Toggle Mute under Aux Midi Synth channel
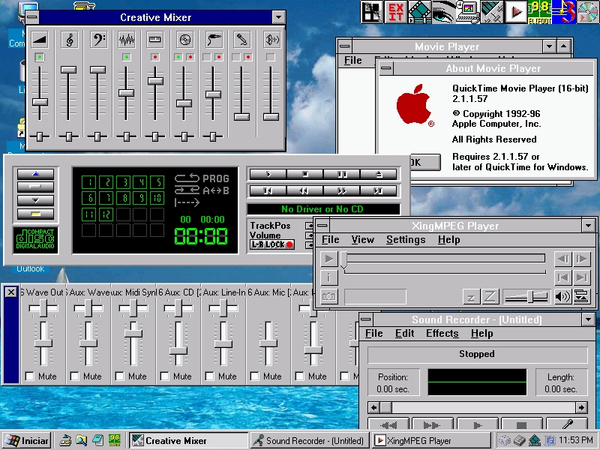The width and height of the screenshot is (600, 450). click(120, 377)
